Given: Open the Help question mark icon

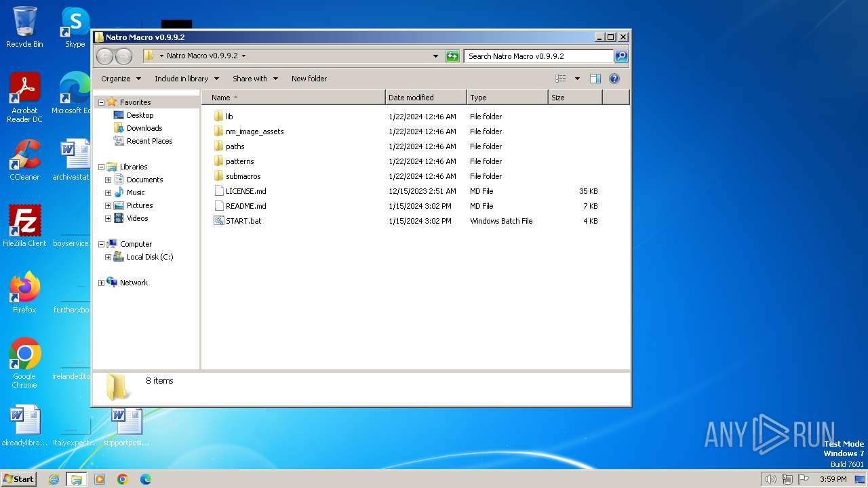Looking at the screenshot, I should [x=614, y=79].
